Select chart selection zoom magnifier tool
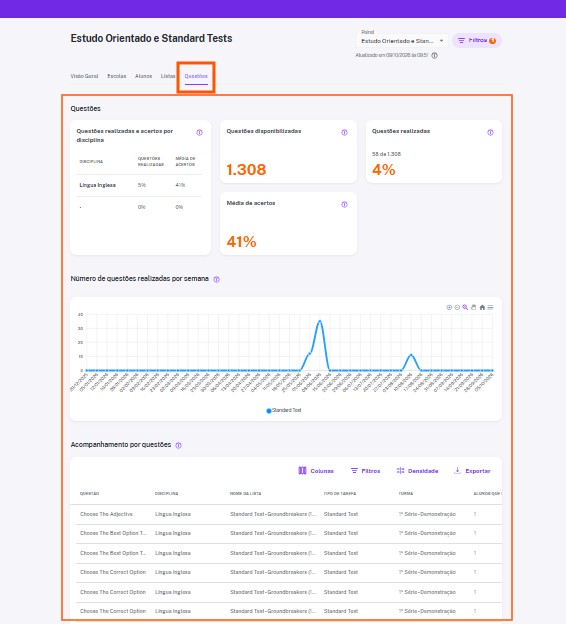 point(465,307)
